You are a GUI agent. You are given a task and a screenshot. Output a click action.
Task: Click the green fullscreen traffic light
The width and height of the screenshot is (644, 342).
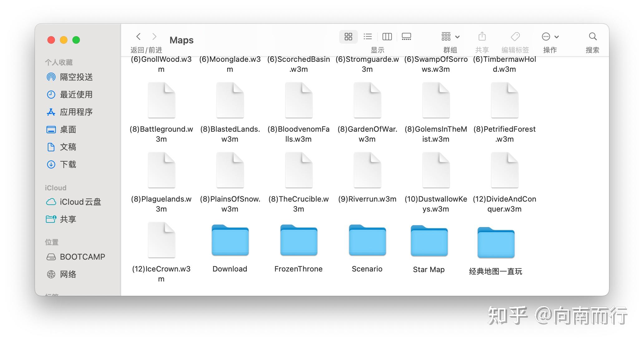pyautogui.click(x=76, y=40)
